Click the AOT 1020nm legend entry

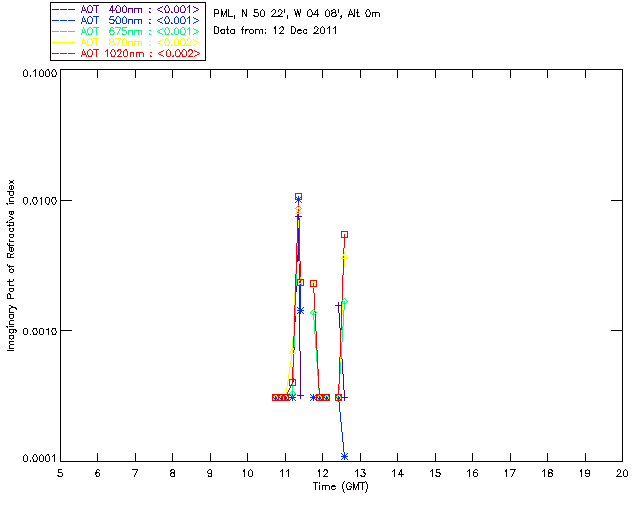[x=127, y=53]
